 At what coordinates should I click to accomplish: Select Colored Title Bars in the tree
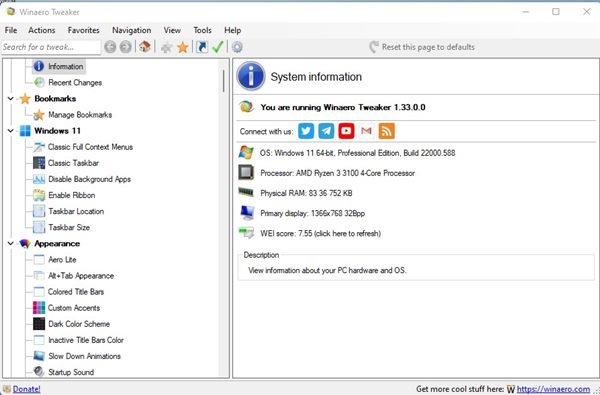(76, 292)
